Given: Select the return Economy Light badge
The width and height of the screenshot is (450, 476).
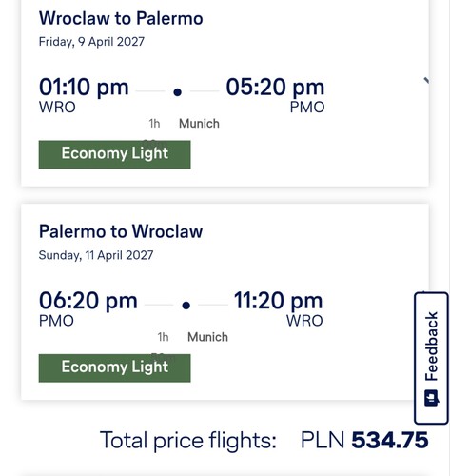Looking at the screenshot, I should pyautogui.click(x=114, y=367).
